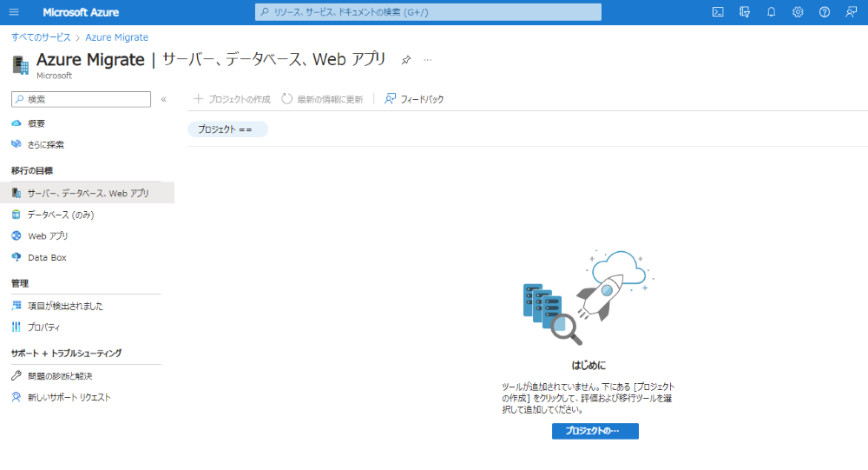Click the プロジェクトの作成 toolbar command
Viewport: 868px width, 470px height.
pos(232,99)
